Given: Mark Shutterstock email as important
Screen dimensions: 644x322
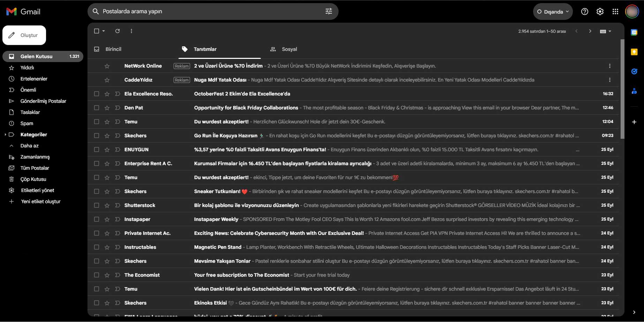Looking at the screenshot, I should tap(118, 205).
